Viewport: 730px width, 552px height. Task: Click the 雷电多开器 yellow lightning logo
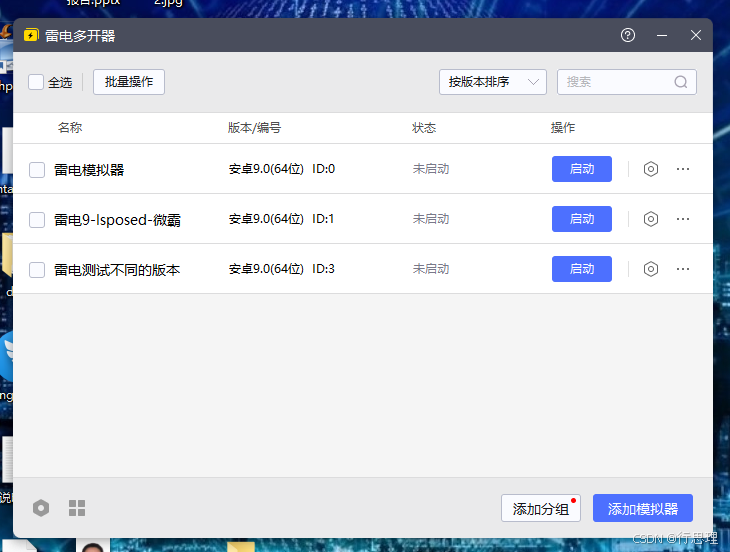[31, 35]
